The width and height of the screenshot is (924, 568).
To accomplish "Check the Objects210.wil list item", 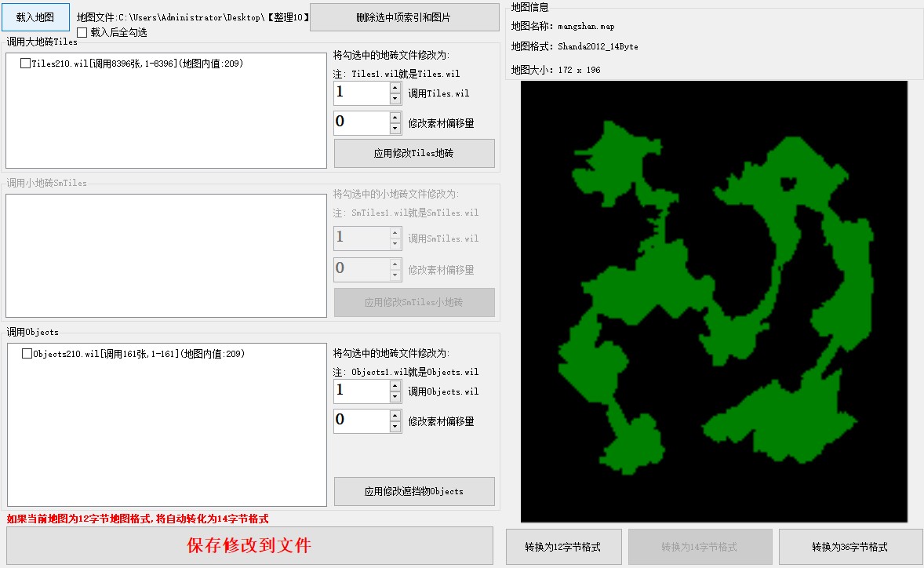I will coord(27,354).
